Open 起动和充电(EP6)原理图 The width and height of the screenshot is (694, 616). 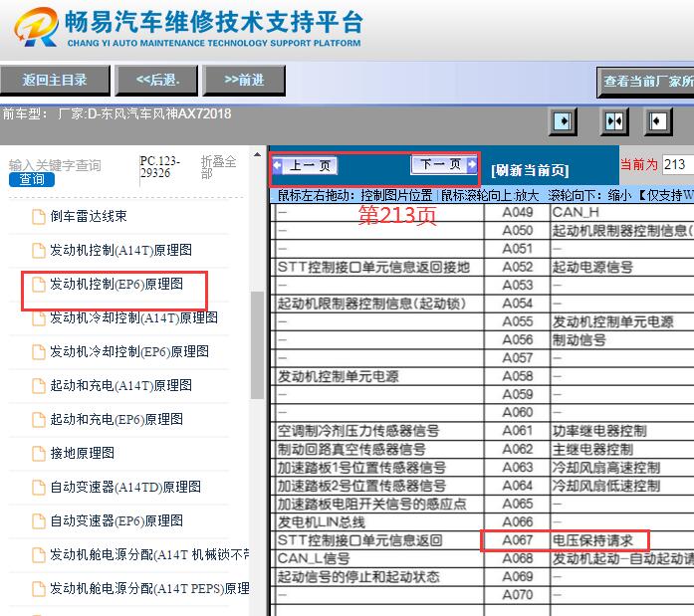click(116, 419)
